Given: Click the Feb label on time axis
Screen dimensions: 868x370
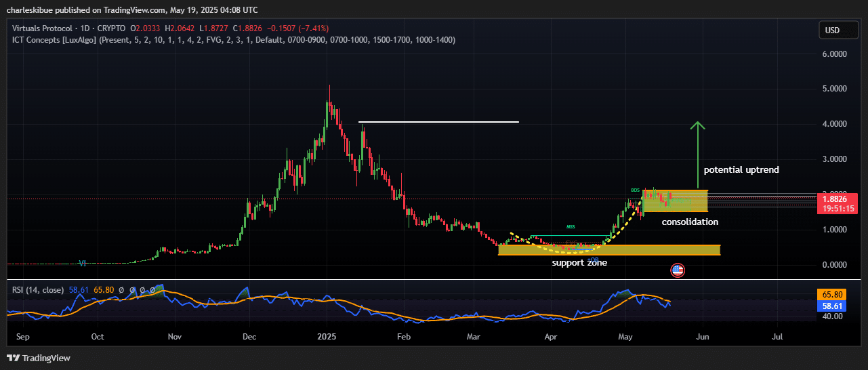Looking at the screenshot, I should click(x=403, y=336).
